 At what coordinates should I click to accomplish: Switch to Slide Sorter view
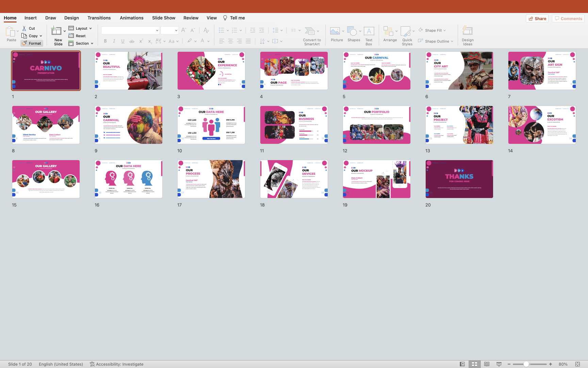474,364
